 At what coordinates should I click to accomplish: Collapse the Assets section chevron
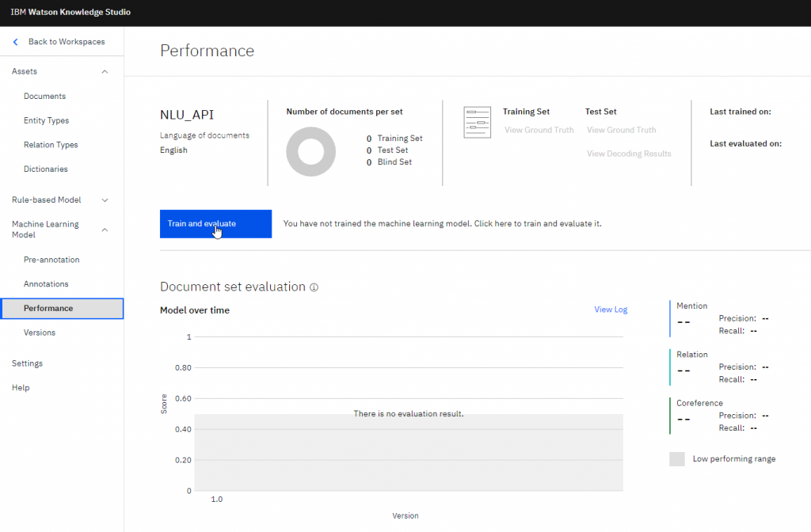(x=105, y=71)
